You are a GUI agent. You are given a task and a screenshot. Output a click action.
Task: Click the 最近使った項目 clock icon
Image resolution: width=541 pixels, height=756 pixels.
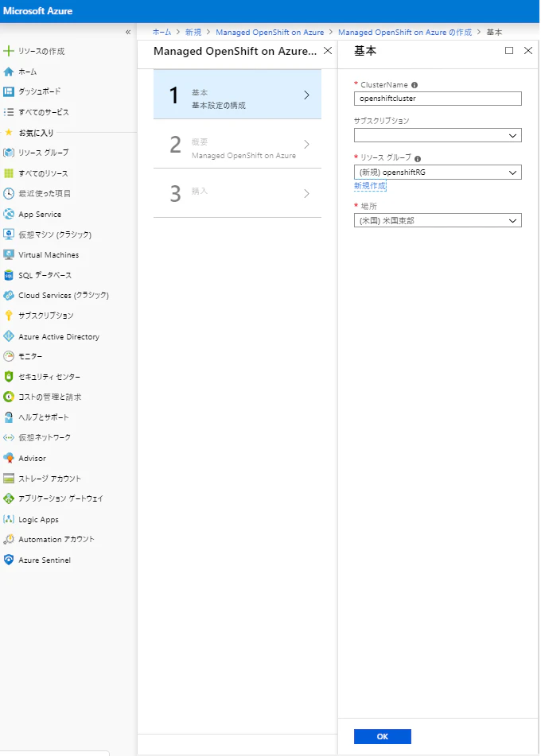point(8,193)
